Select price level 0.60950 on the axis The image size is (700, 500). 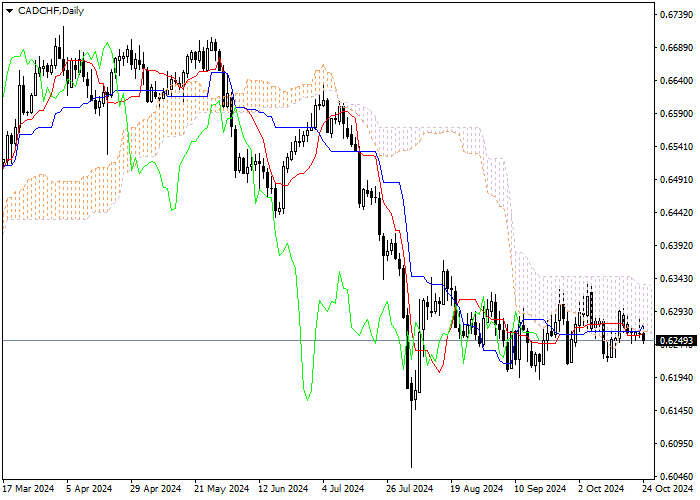coord(677,443)
